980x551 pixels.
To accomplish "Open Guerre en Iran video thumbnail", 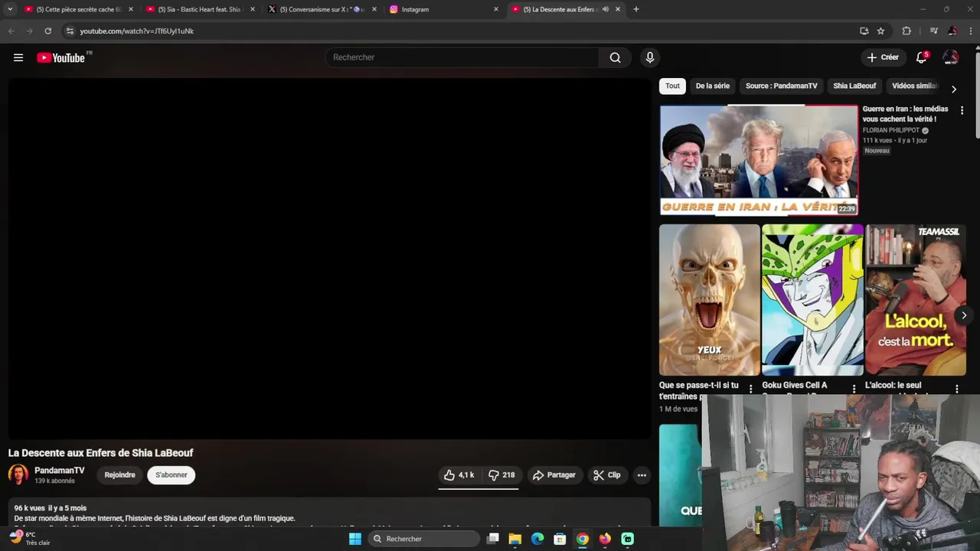I will point(759,160).
